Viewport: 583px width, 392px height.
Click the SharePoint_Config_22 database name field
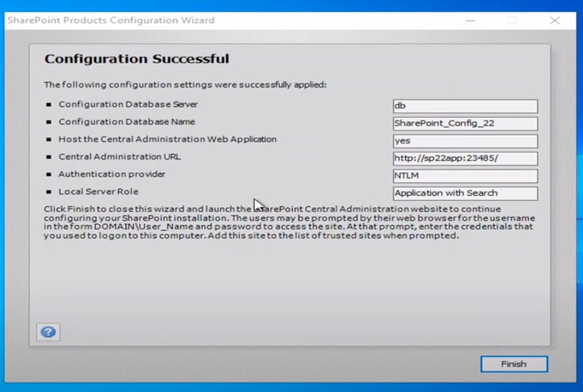point(465,123)
